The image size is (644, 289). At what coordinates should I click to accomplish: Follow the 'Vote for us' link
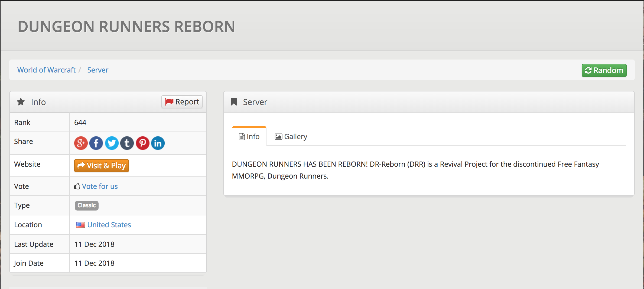(x=100, y=186)
